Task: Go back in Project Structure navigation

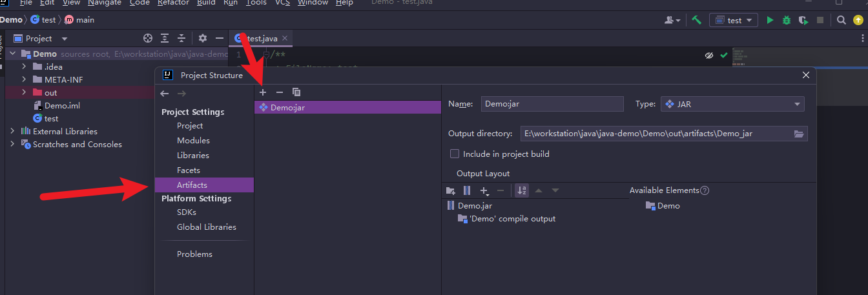Action: pos(165,94)
